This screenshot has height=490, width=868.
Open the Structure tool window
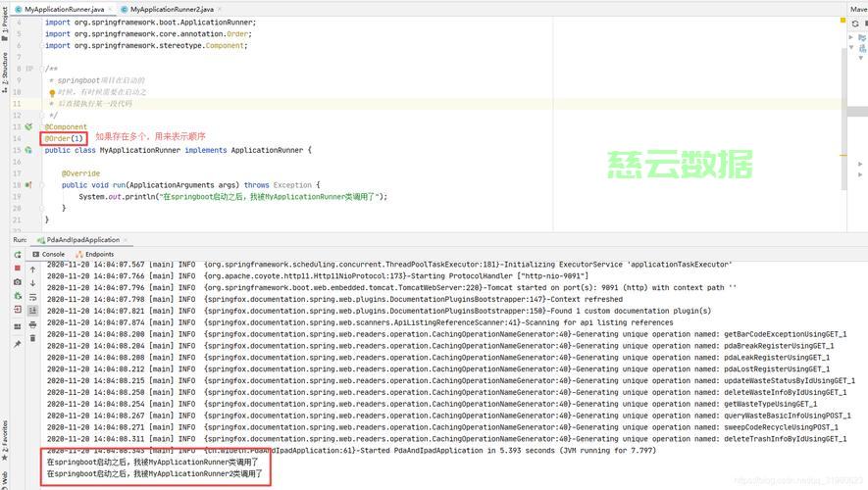click(x=5, y=72)
